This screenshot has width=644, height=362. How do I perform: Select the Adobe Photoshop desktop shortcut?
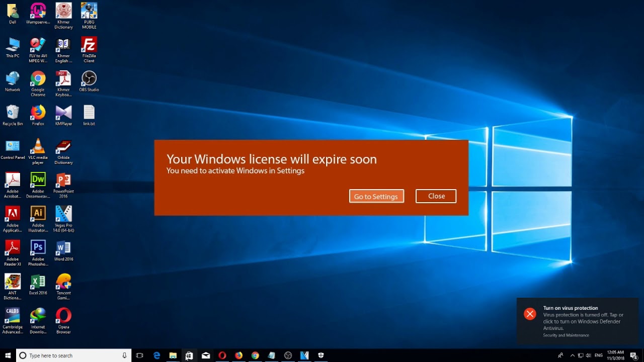38,252
